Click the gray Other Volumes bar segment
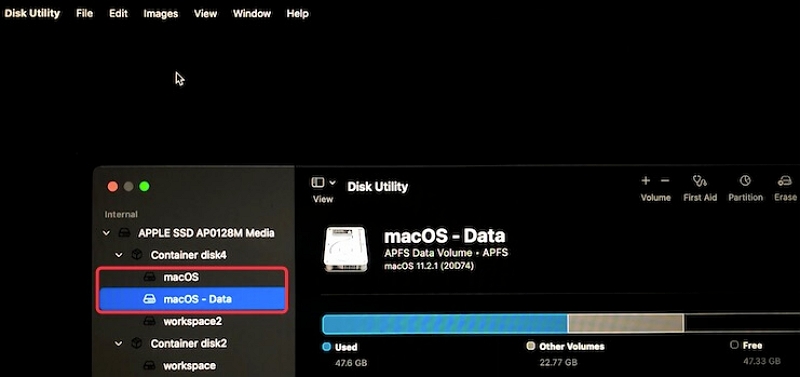 (626, 324)
